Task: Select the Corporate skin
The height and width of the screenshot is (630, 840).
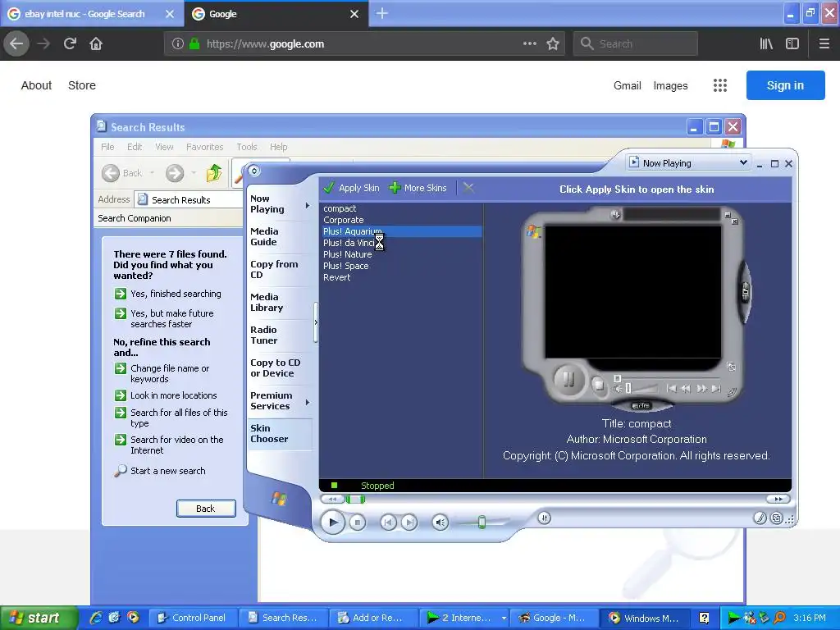Action: pyautogui.click(x=344, y=220)
